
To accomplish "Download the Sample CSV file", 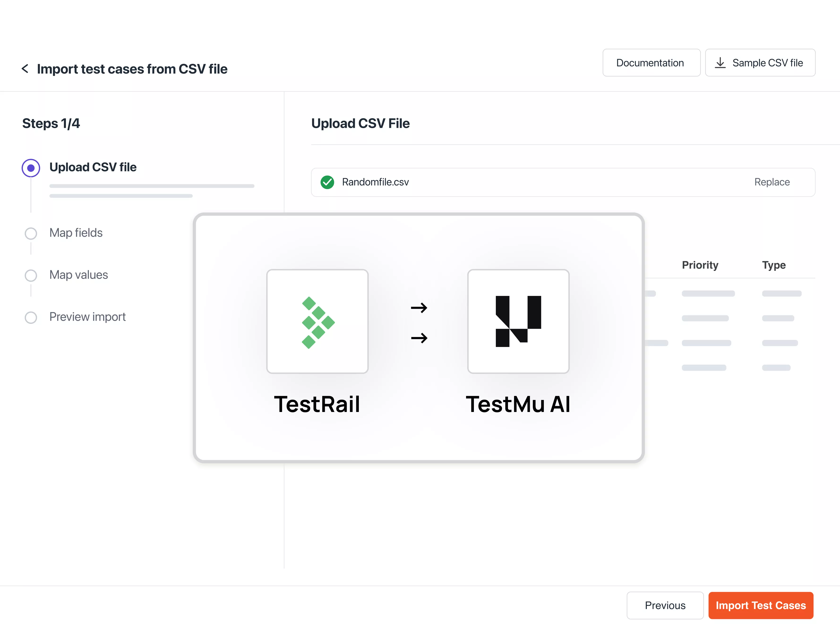I will pos(760,63).
